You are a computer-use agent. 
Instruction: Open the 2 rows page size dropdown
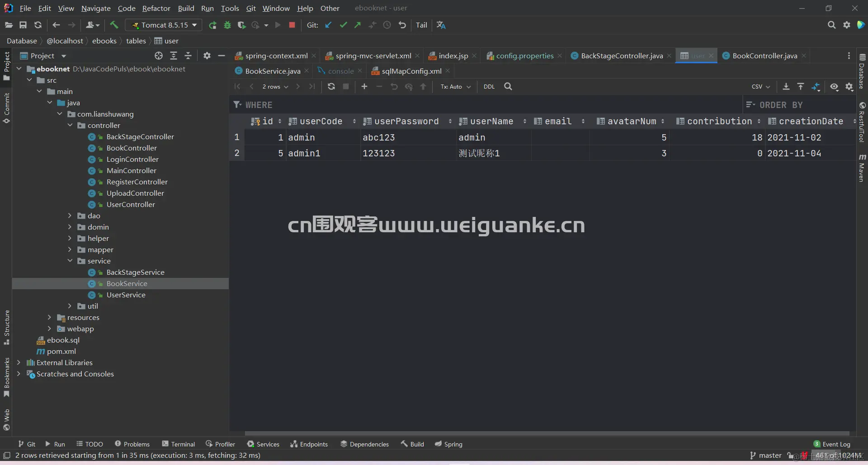(x=275, y=87)
